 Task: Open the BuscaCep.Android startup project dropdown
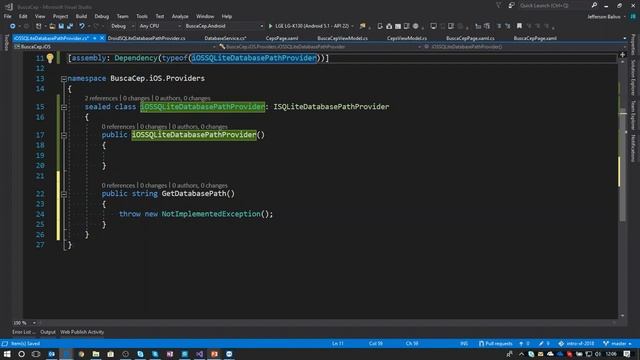224,26
